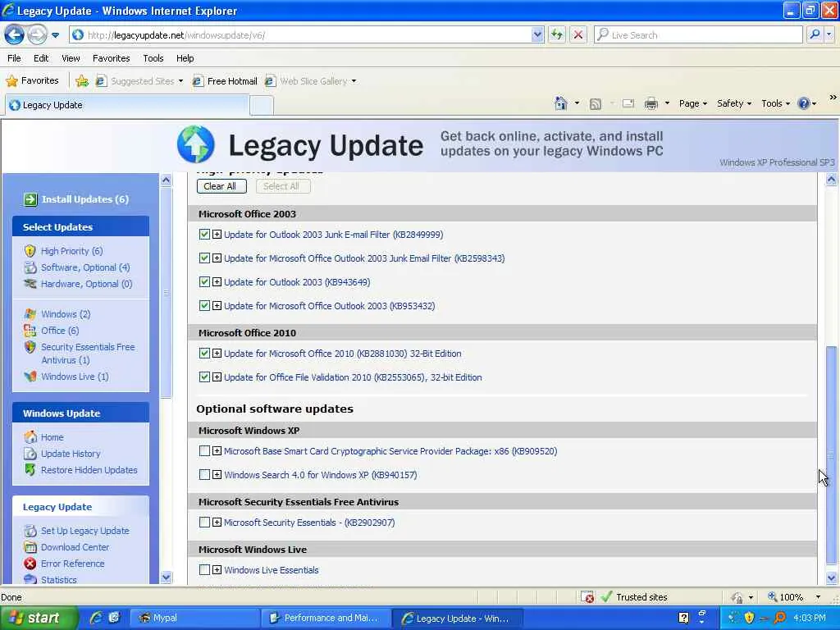Click the High Priority shield icon

coord(30,251)
